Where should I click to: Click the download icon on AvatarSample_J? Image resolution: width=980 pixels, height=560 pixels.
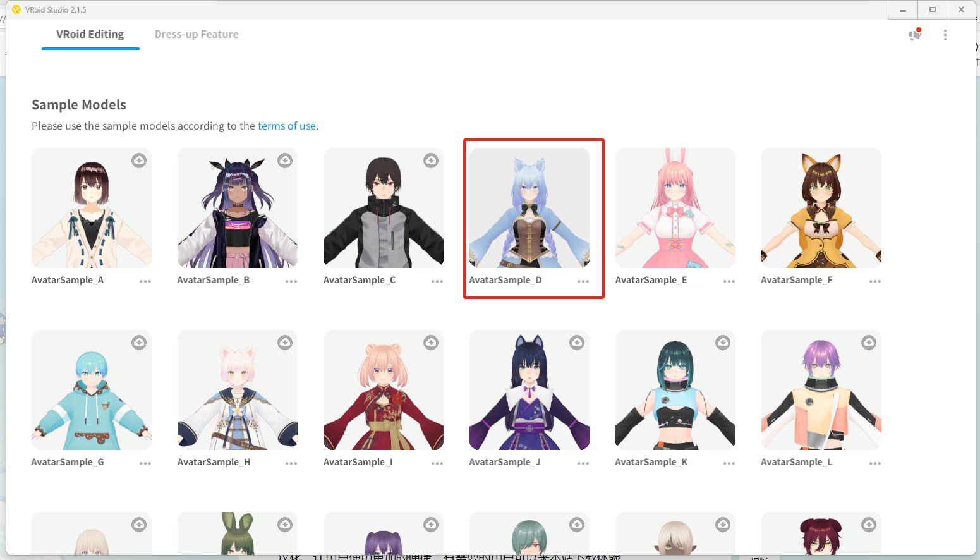577,343
